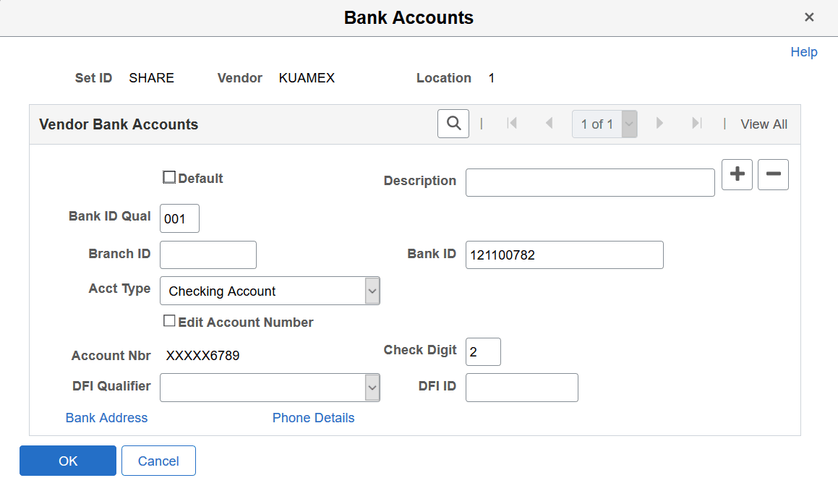Delete the current bank account row
This screenshot has width=838, height=504.
tap(773, 174)
